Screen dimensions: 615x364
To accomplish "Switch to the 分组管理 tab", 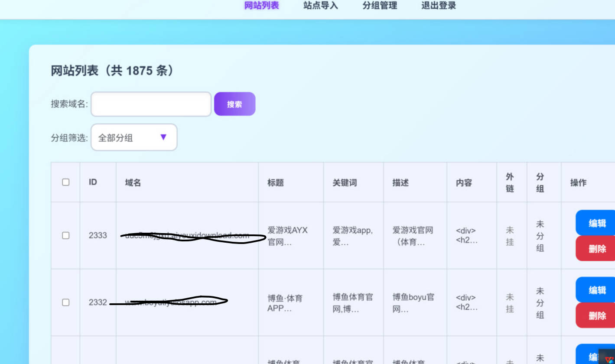I will [380, 6].
